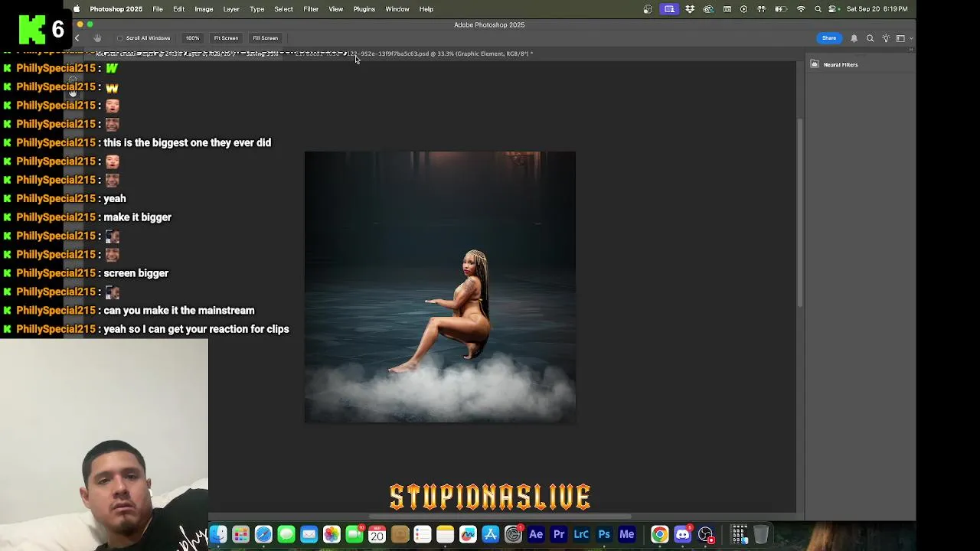Launch Premiere Pro from the Dock
This screenshot has height=551, width=980.
(x=559, y=534)
